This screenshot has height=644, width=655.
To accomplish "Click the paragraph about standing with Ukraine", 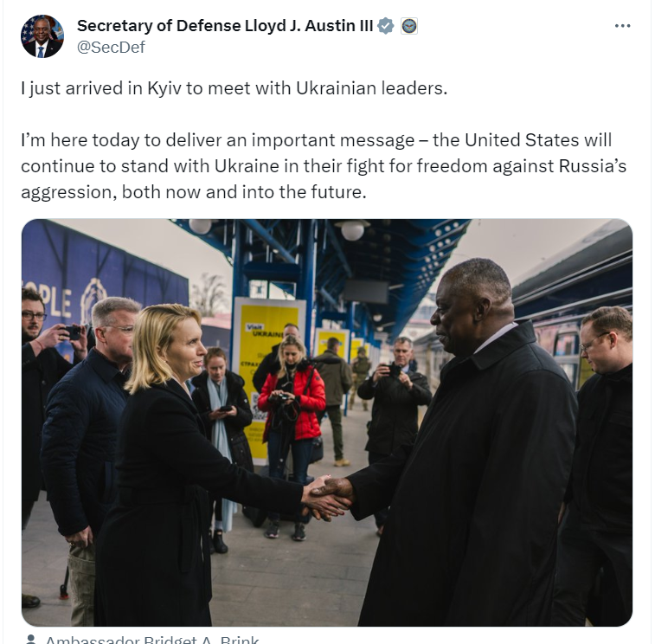I will pos(324,166).
